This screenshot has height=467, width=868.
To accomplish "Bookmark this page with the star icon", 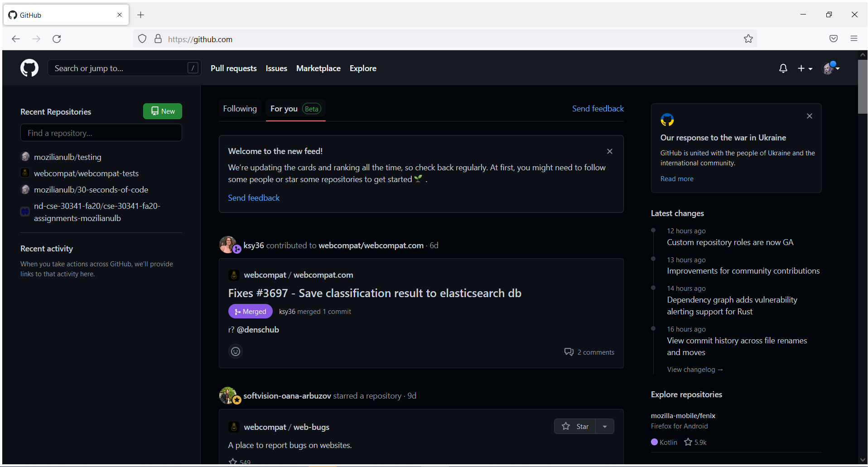I will tap(748, 39).
